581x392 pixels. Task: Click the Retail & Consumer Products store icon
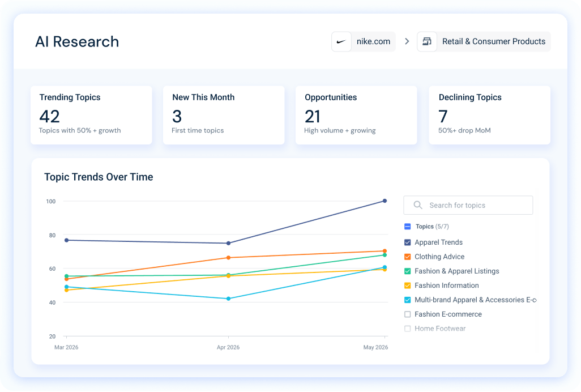pos(427,41)
